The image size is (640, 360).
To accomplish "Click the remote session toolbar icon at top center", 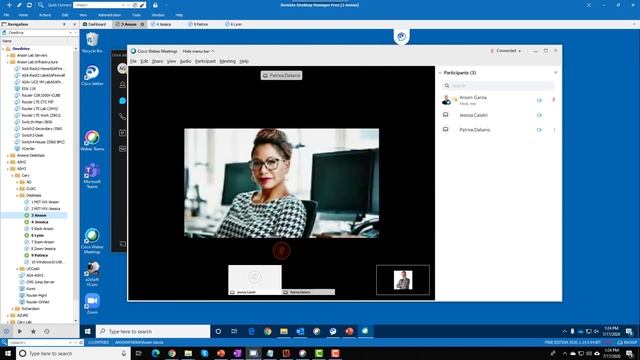I will [x=401, y=37].
